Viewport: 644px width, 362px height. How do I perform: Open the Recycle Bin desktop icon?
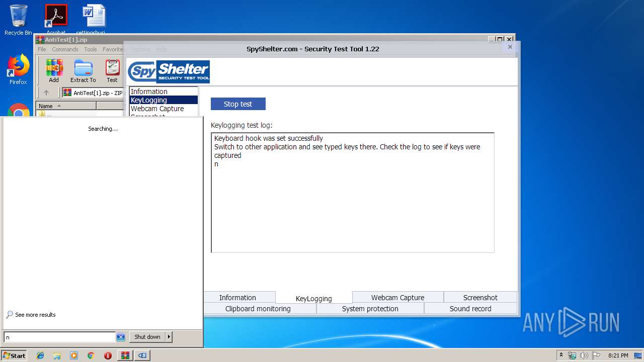pos(18,20)
